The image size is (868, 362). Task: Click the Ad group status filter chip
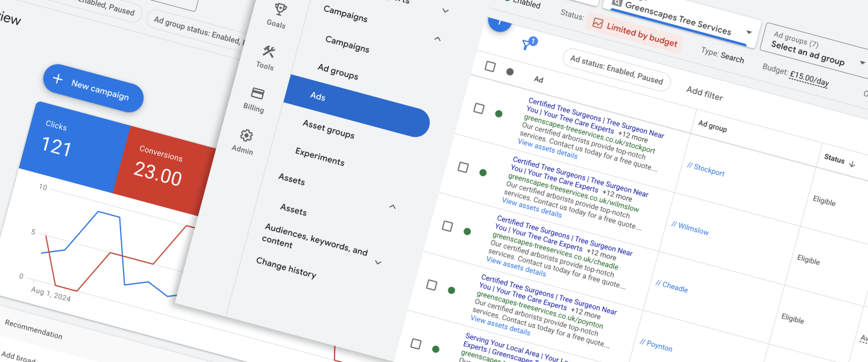[198, 30]
